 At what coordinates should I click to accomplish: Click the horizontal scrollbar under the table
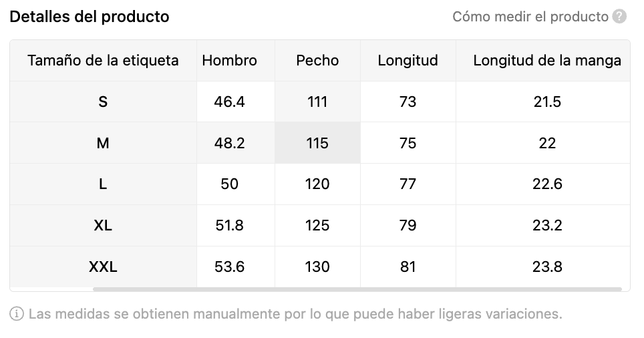[357, 289]
